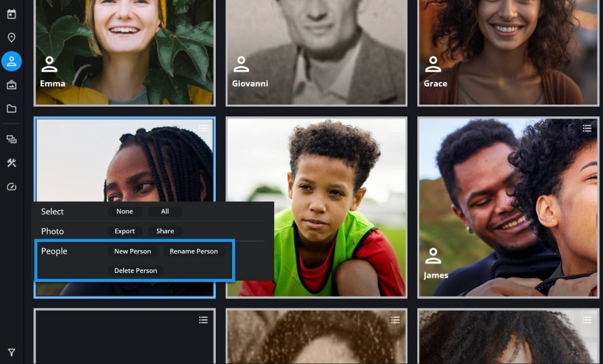Viewport: 603px width, 364px height.
Task: Choose None in the Select row
Action: click(x=125, y=212)
